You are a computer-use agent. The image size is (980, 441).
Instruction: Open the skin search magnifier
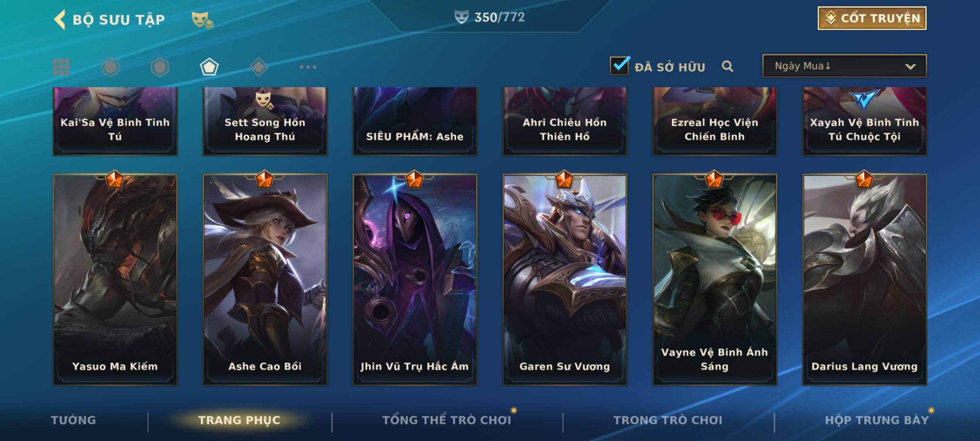(727, 66)
